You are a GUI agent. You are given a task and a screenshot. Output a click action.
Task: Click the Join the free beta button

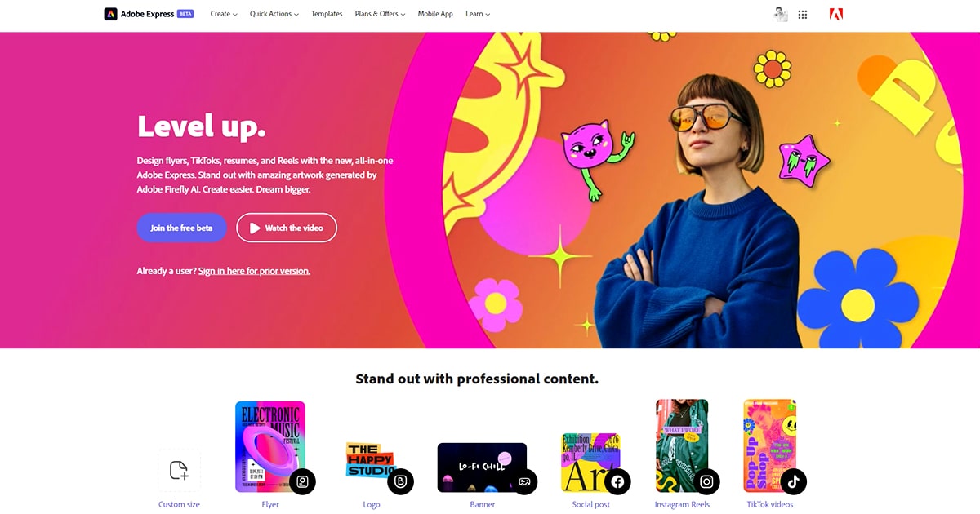coord(181,228)
